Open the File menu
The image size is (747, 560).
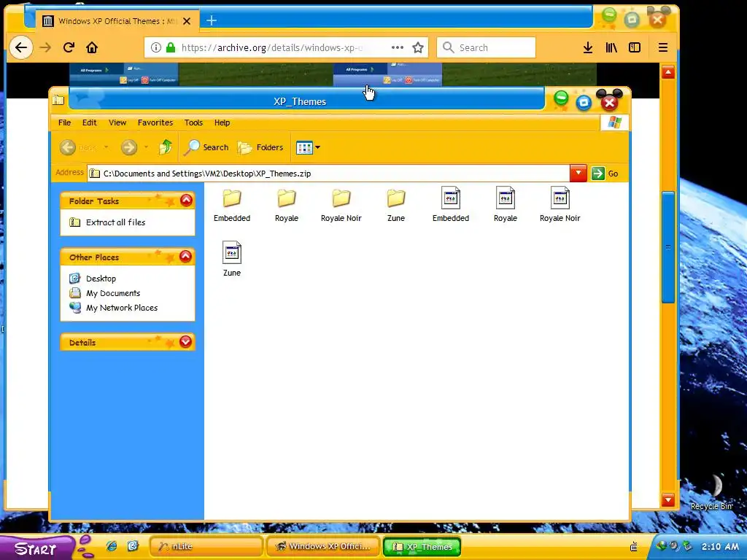coord(64,122)
